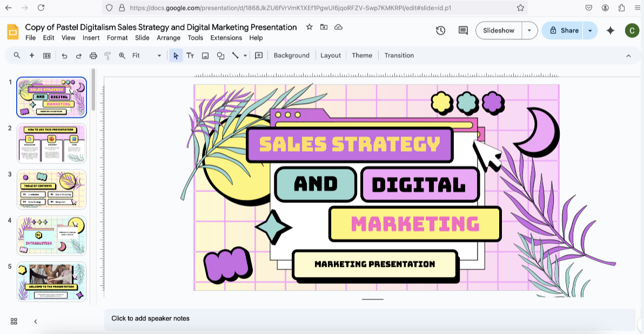Move presentation to a folder
The width and height of the screenshot is (644, 334).
click(324, 27)
